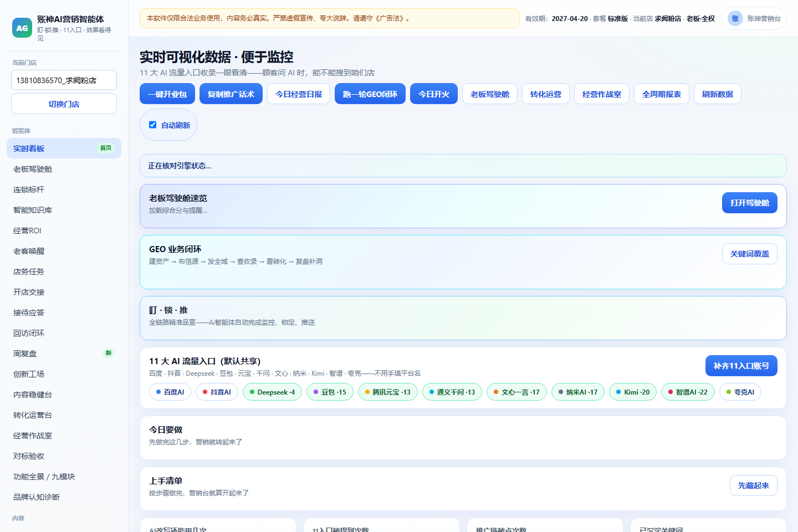
Task: Open 老客唤醒 sidebar item
Action: tap(64, 251)
